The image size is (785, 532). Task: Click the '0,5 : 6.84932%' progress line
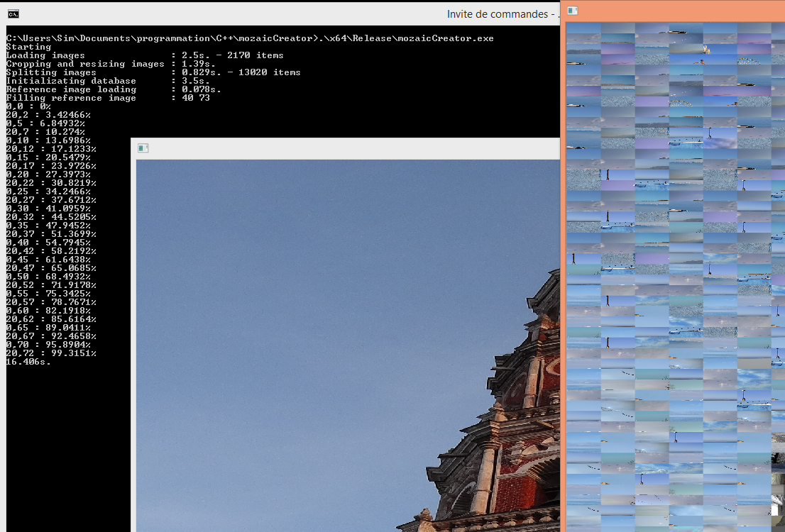point(45,123)
